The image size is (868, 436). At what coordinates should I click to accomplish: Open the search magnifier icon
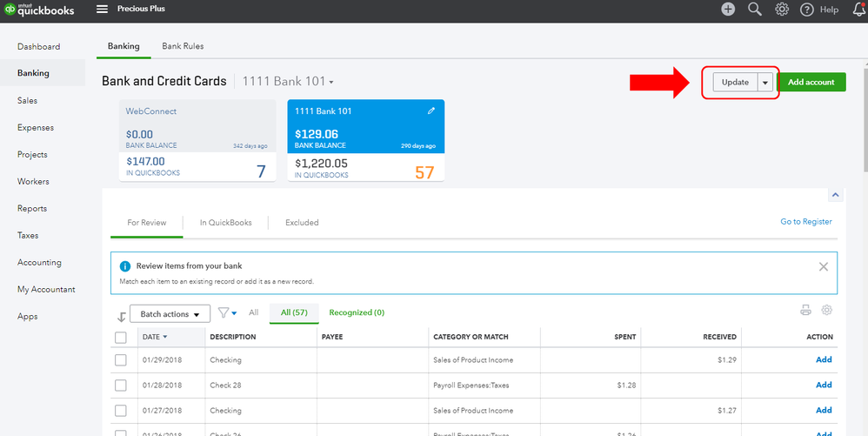click(755, 9)
